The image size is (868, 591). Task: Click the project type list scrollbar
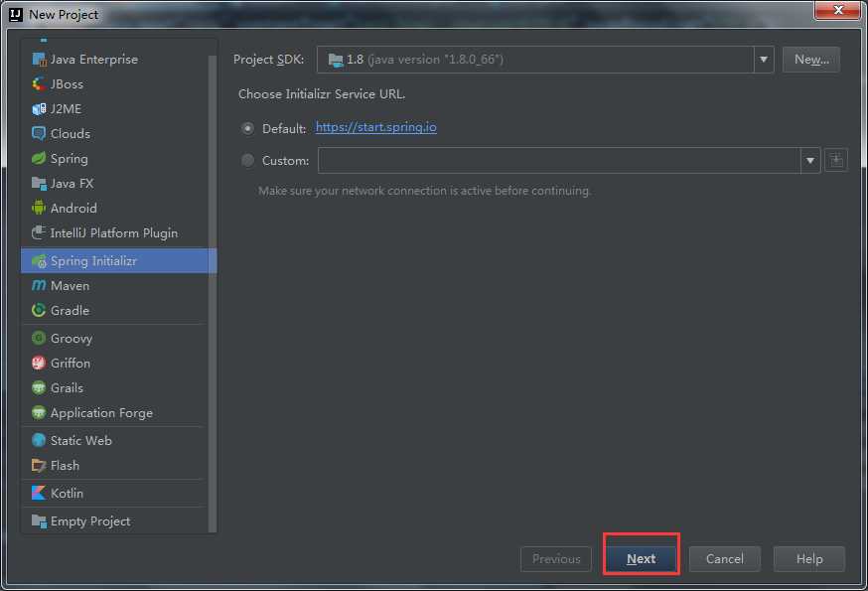212,294
